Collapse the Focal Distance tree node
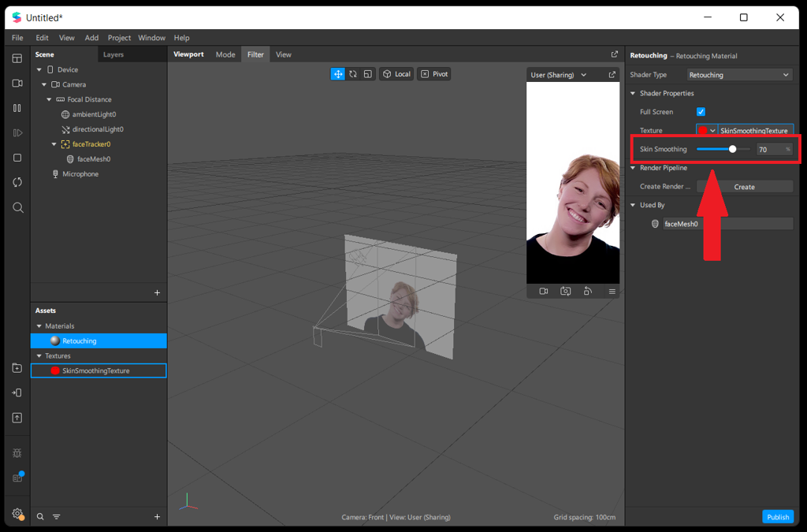Image resolution: width=807 pixels, height=532 pixels. pos(49,99)
